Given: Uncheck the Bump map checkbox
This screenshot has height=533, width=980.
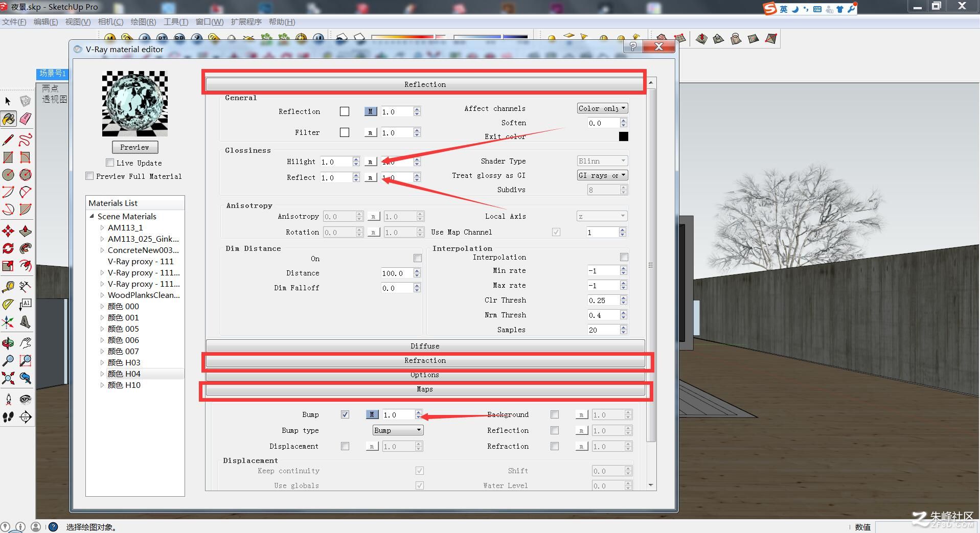Looking at the screenshot, I should (x=345, y=414).
